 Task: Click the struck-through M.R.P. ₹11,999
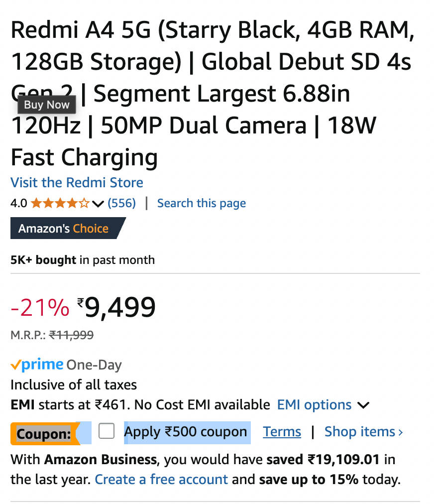coord(71,335)
